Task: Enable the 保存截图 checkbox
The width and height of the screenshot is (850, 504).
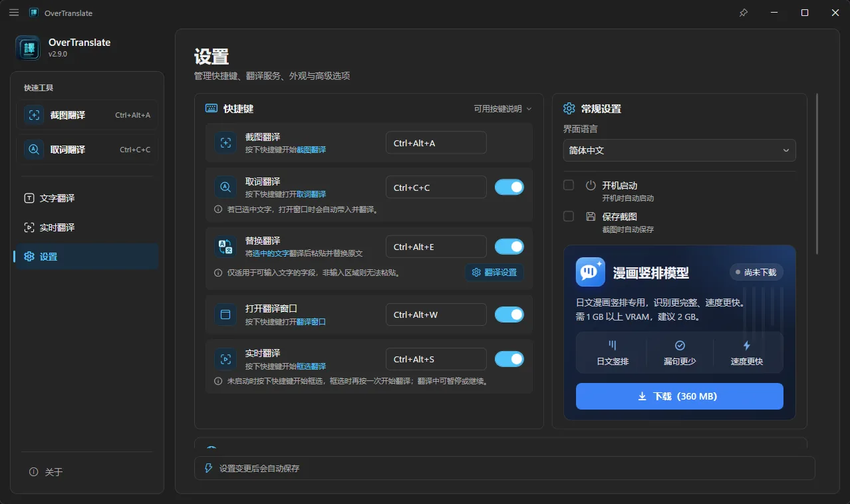Action: pyautogui.click(x=569, y=216)
